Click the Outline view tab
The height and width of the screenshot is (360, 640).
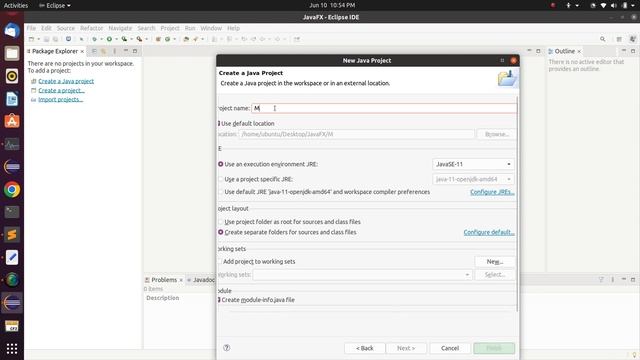pos(564,51)
